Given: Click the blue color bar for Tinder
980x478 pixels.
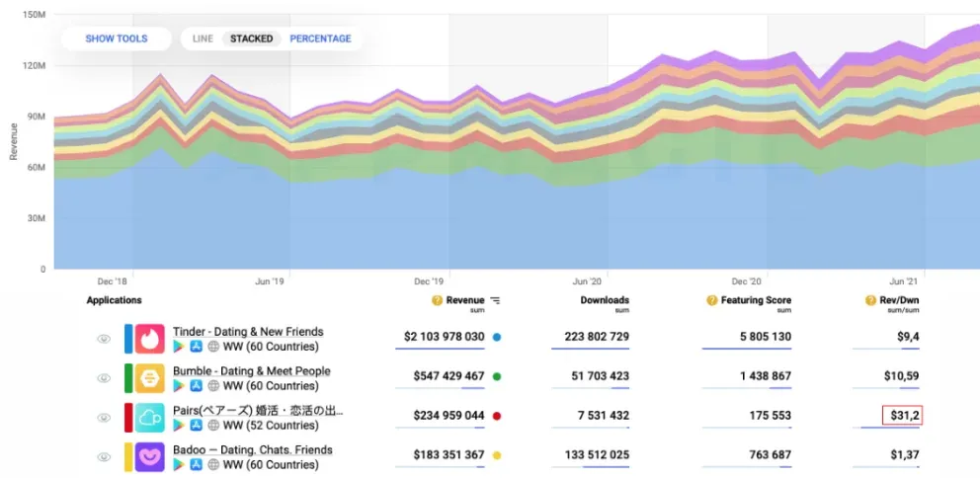Looking at the screenshot, I should point(128,339).
